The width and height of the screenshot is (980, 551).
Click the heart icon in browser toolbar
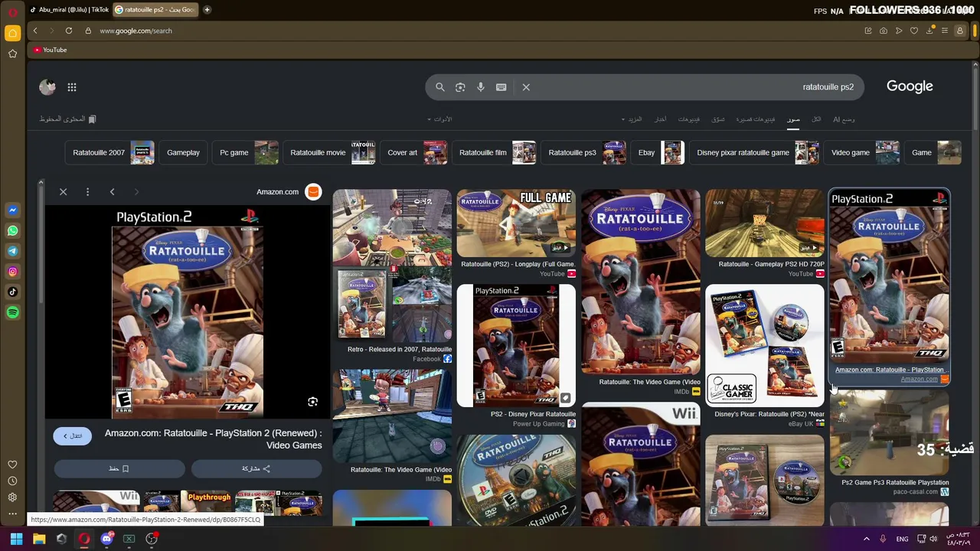914,31
